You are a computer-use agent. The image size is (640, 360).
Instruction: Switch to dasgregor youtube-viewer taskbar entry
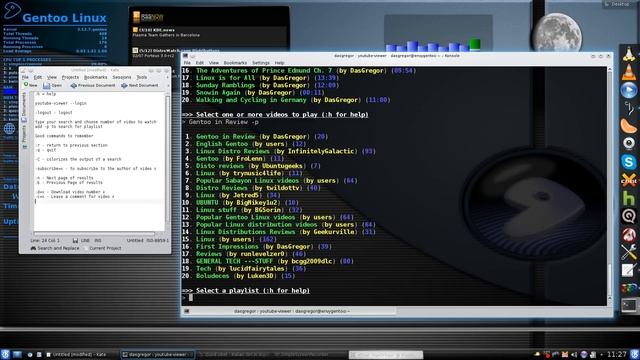[157, 354]
